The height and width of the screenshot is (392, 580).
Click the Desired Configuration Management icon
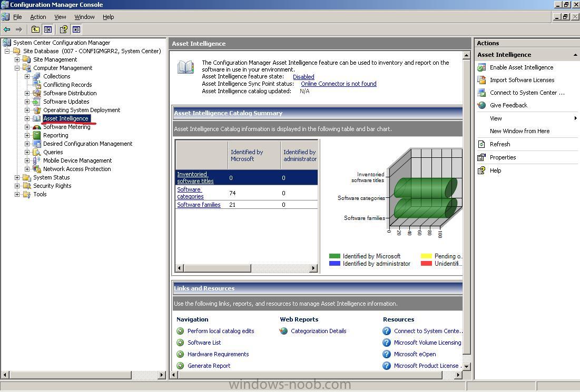(x=37, y=144)
